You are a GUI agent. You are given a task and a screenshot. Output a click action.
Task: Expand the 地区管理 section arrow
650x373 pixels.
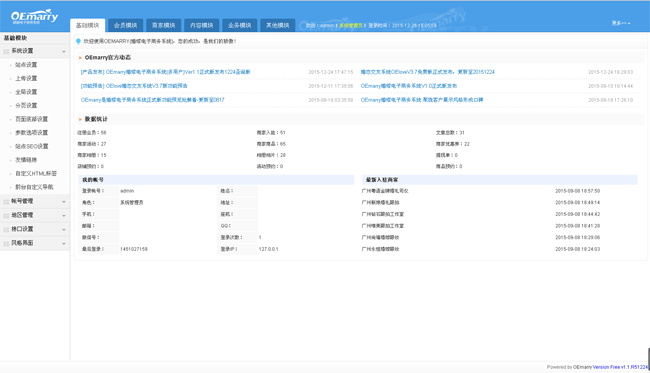point(64,216)
